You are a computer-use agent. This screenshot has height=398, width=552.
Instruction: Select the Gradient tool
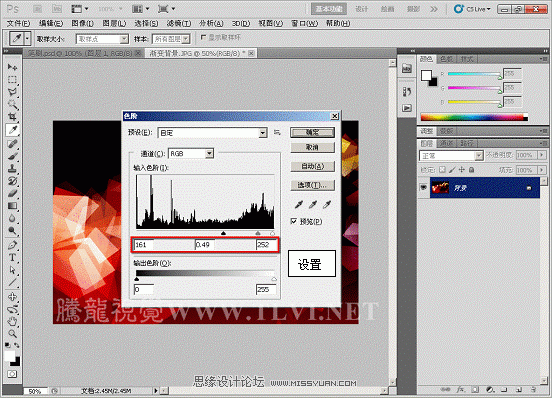click(12, 206)
